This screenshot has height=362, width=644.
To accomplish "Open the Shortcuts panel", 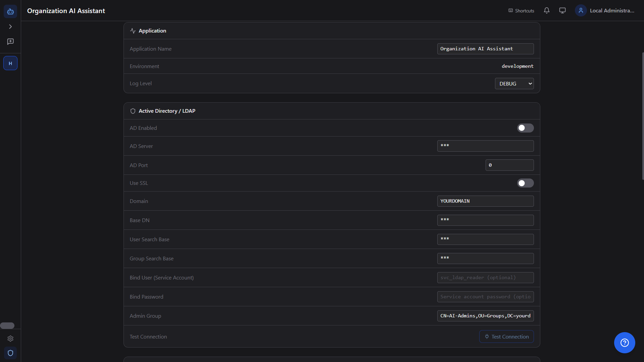I will click(521, 10).
